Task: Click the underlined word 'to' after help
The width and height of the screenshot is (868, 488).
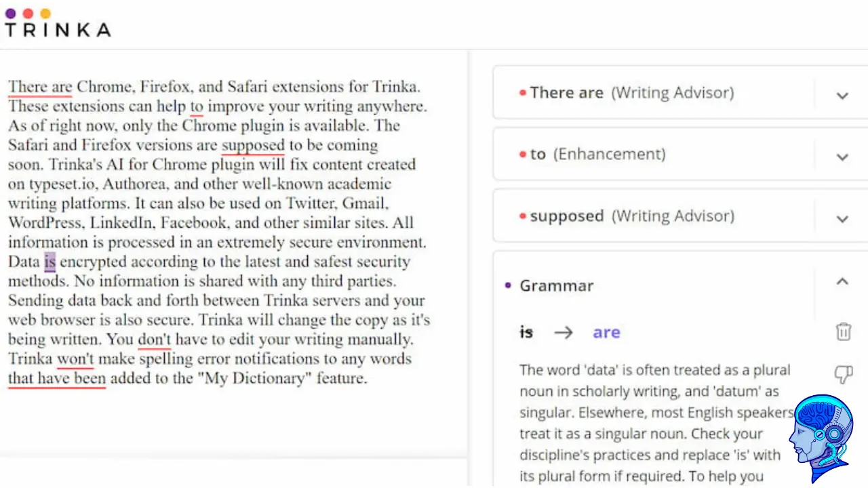Action: pos(197,106)
